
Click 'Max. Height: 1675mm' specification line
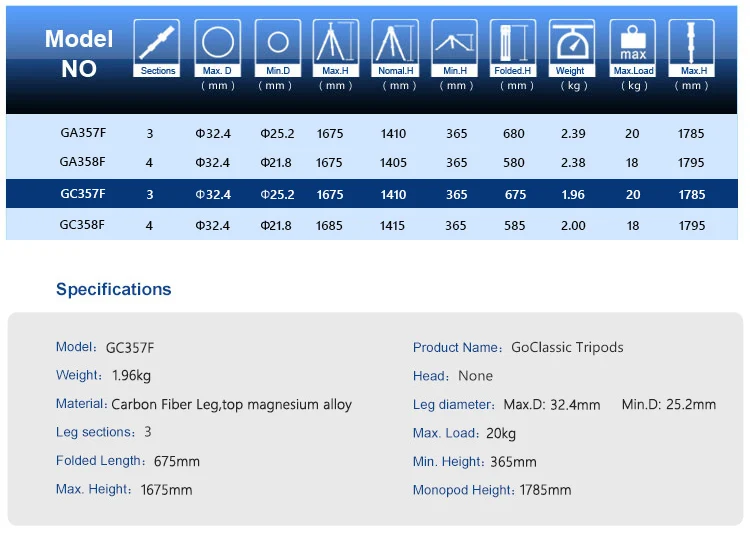click(x=124, y=490)
